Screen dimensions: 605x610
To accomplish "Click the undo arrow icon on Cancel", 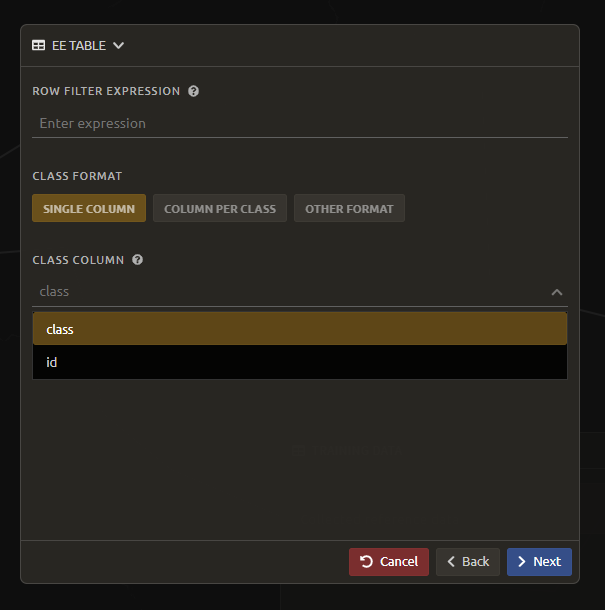I will [366, 561].
